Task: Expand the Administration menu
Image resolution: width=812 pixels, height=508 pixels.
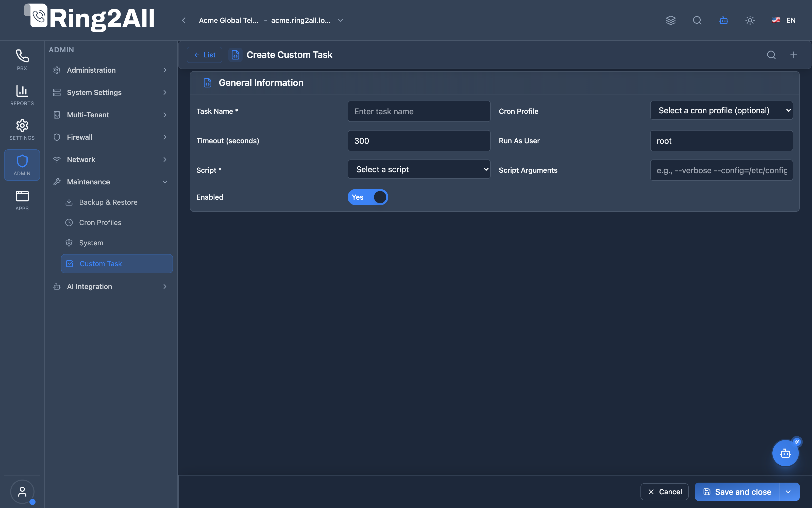Action: coord(110,70)
